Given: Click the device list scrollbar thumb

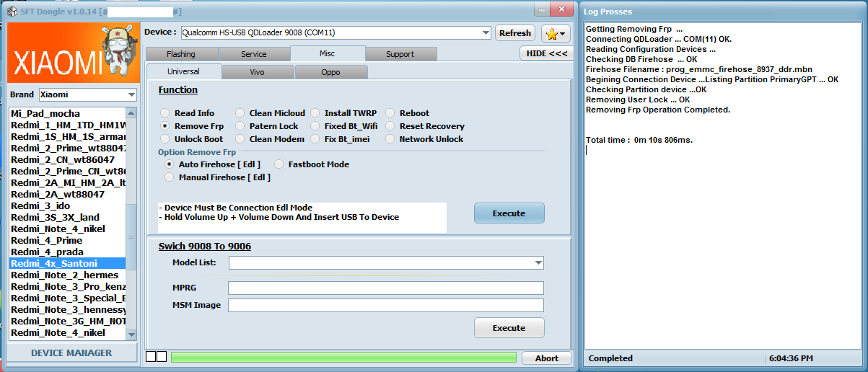Looking at the screenshot, I should point(131,236).
